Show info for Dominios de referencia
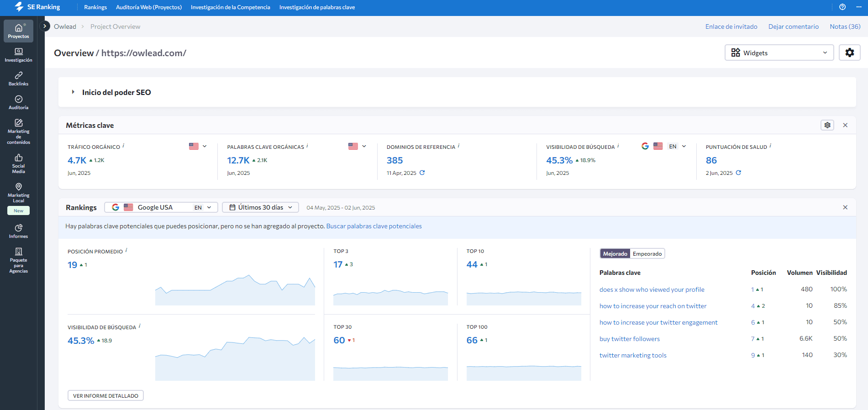This screenshot has height=410, width=868. (458, 146)
